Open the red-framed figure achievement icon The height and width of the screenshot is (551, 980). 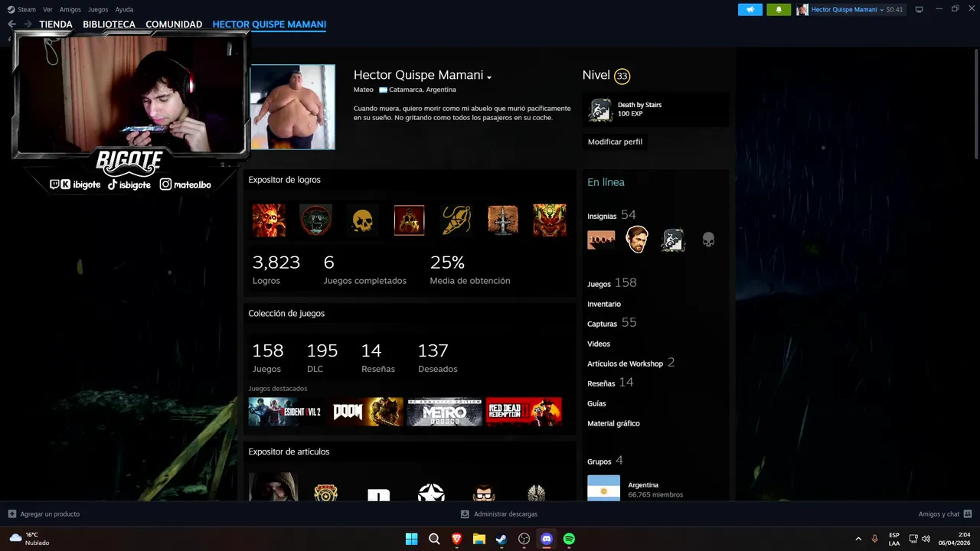[x=409, y=220]
